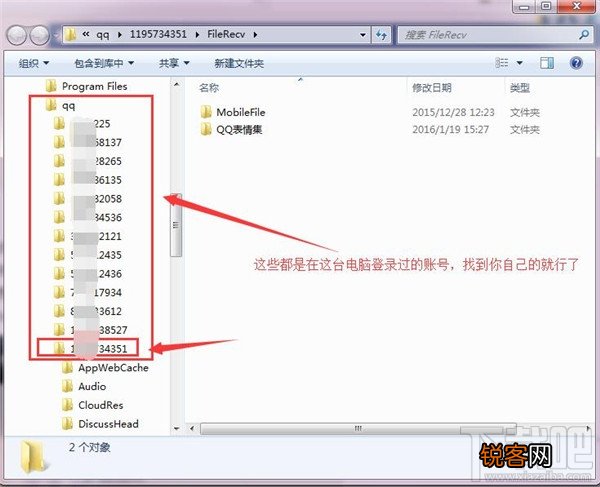Viewport: 600px width, 487px height.
Task: Click the file list horizontal scrollbar thumb
Action: [358, 428]
